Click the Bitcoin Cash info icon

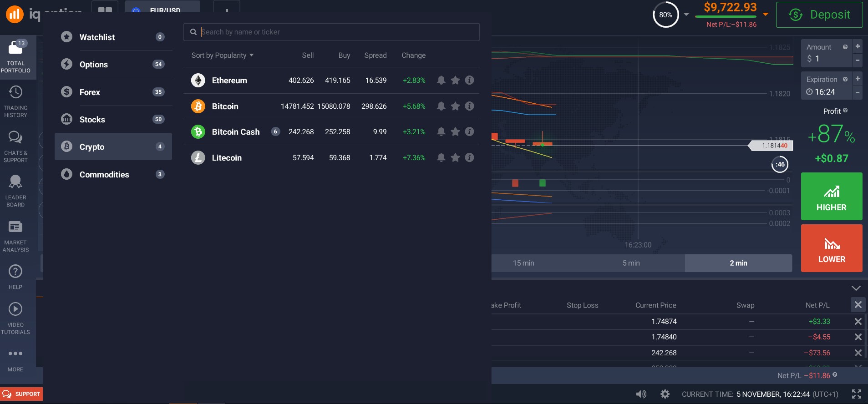point(469,131)
